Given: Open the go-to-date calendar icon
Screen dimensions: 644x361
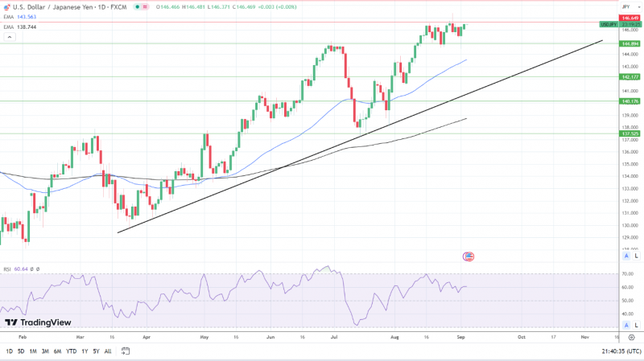Looking at the screenshot, I should [126, 351].
